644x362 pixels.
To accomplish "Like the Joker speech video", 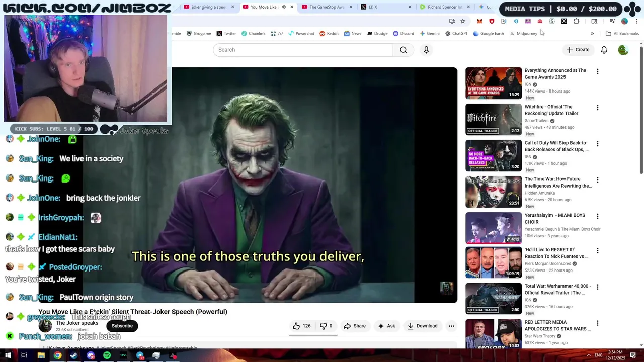I will (x=301, y=326).
